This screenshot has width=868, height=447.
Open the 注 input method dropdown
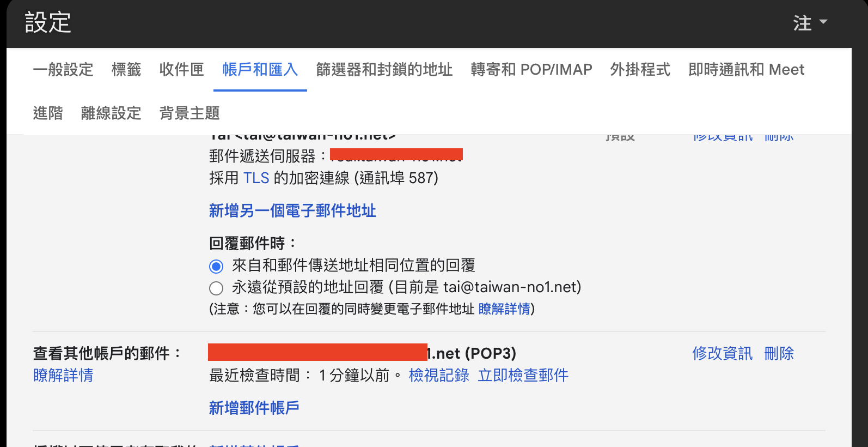click(810, 23)
